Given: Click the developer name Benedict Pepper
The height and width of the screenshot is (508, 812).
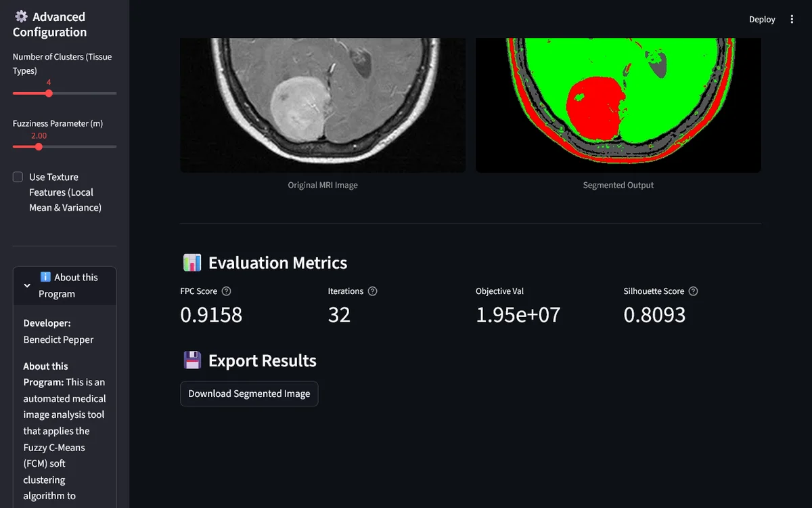Looking at the screenshot, I should pos(58,339).
